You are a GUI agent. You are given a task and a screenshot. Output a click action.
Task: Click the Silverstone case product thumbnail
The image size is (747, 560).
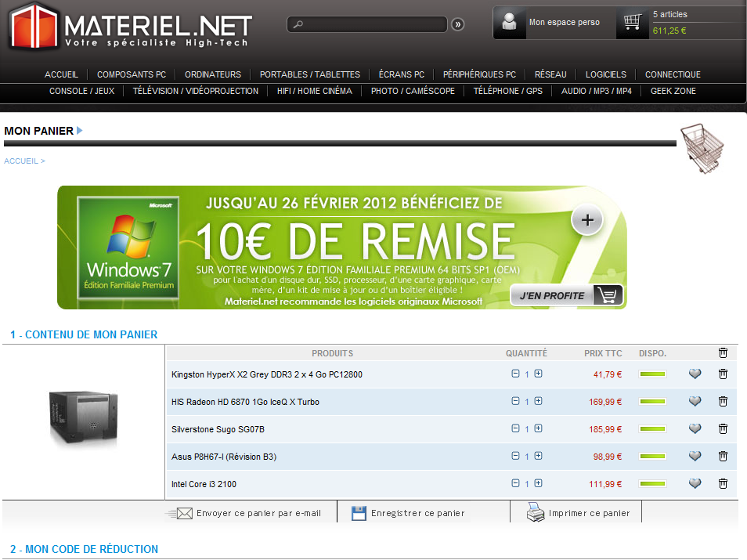(84, 419)
